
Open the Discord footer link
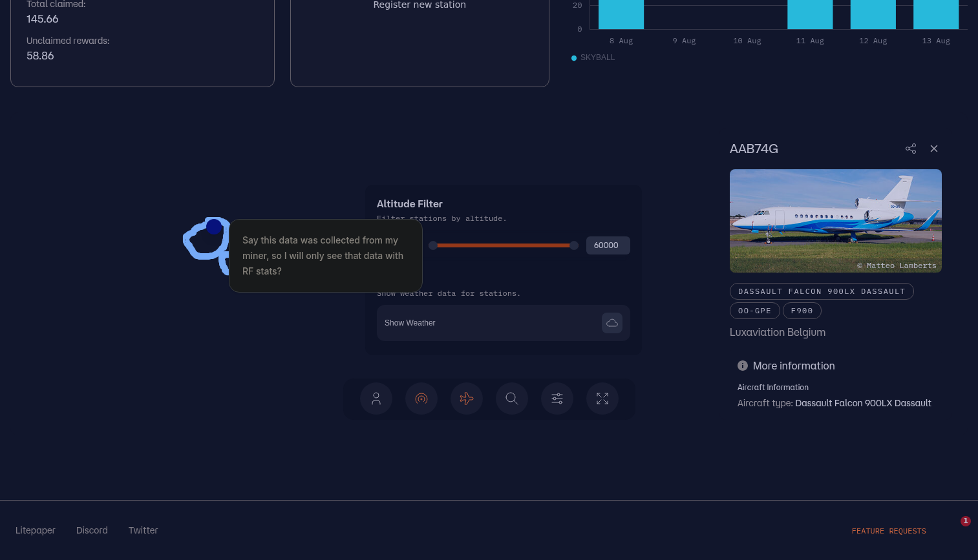click(92, 530)
